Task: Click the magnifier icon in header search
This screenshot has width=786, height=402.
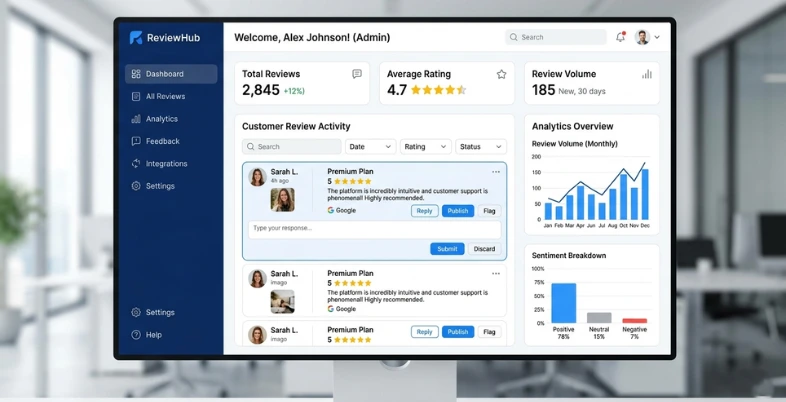Action: [x=513, y=37]
